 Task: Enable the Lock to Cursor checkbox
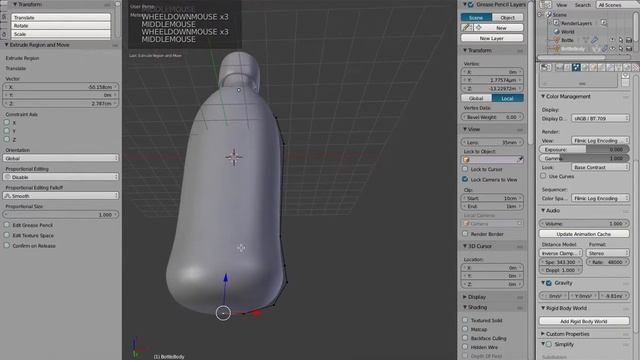[x=465, y=169]
